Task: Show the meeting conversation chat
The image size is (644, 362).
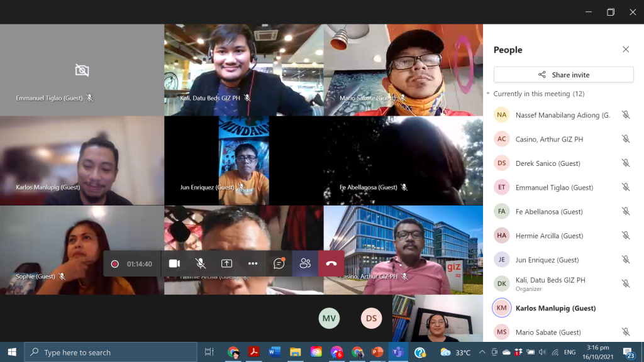Action: pyautogui.click(x=279, y=264)
